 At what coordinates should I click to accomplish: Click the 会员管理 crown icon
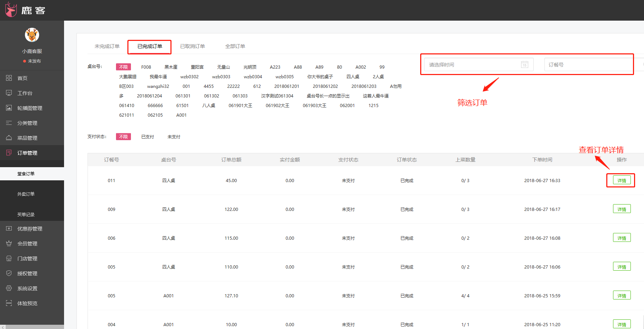tap(9, 243)
